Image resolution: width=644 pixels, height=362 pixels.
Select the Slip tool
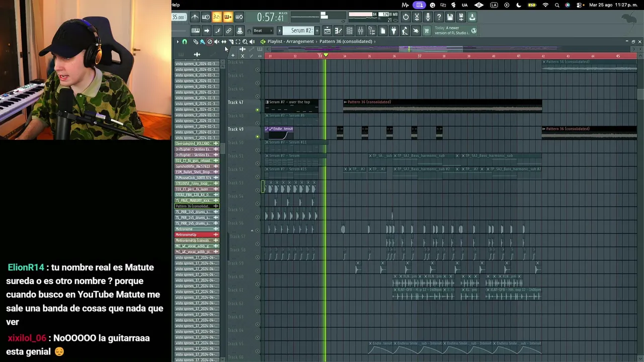tap(224, 42)
